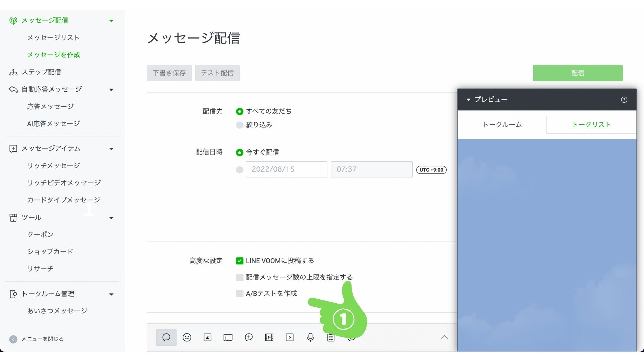
Task: Click the rich video filmstrip icon
Action: [x=269, y=337]
